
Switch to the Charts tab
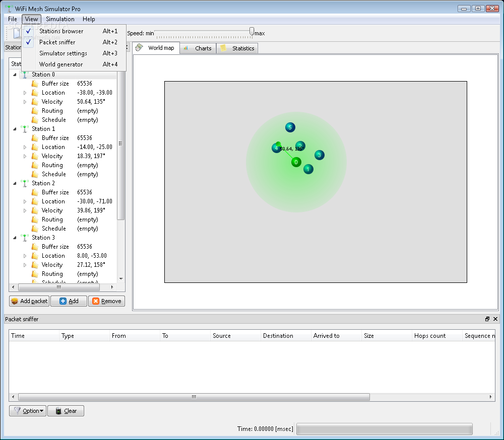[198, 48]
